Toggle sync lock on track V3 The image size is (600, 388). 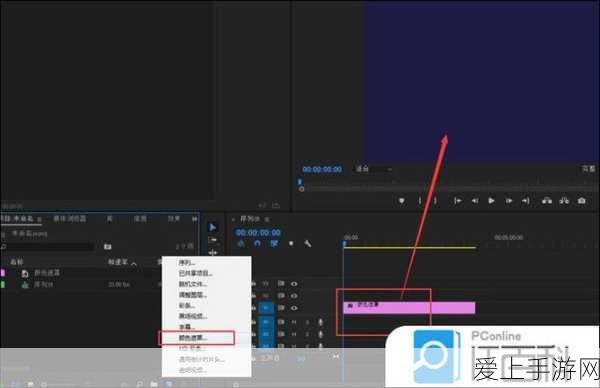tap(281, 284)
